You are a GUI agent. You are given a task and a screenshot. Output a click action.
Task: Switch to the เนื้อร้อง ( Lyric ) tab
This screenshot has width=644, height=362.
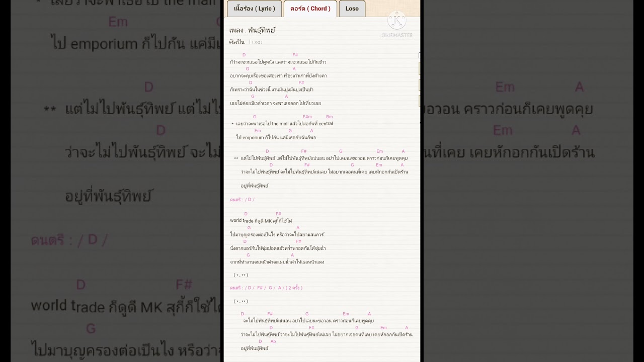pyautogui.click(x=255, y=9)
